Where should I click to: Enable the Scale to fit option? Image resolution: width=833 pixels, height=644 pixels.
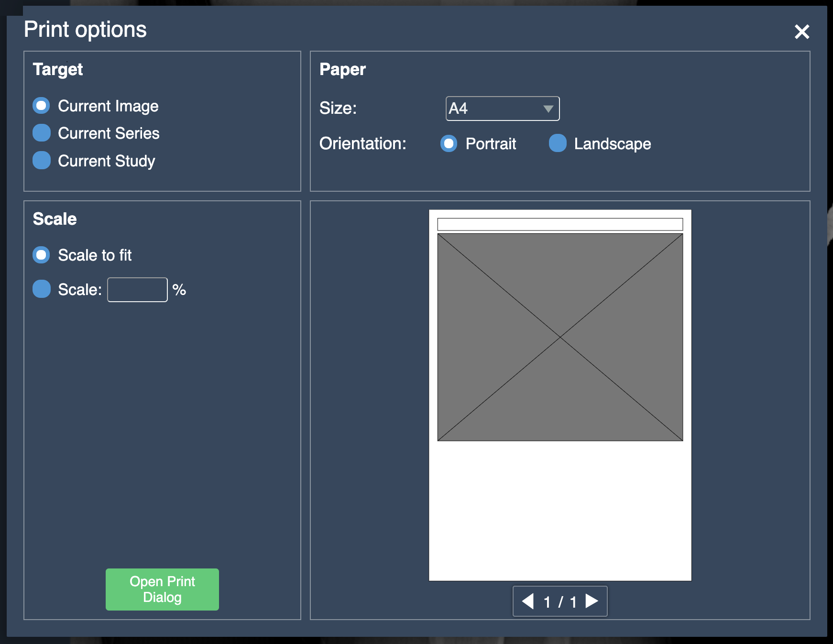pyautogui.click(x=42, y=255)
